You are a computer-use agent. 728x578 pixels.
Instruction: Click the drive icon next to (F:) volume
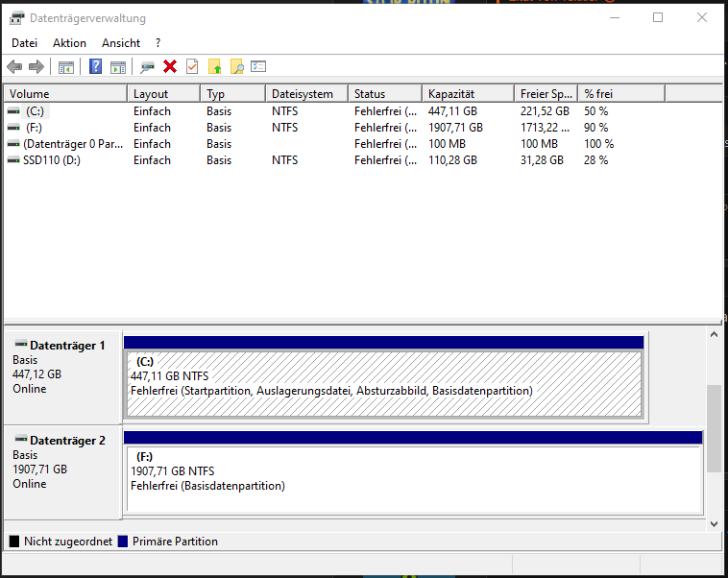13,128
